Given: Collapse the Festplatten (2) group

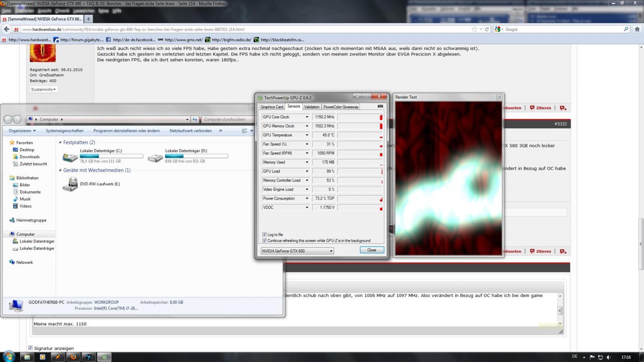Looking at the screenshot, I should (60, 142).
